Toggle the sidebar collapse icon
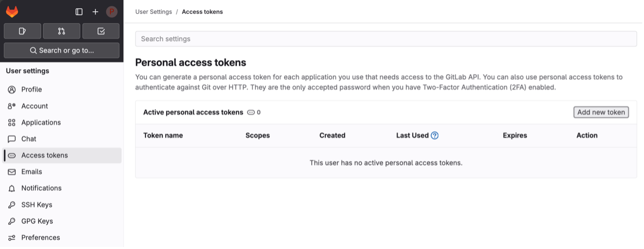Viewport: 644px width, 249px height. coord(79,12)
